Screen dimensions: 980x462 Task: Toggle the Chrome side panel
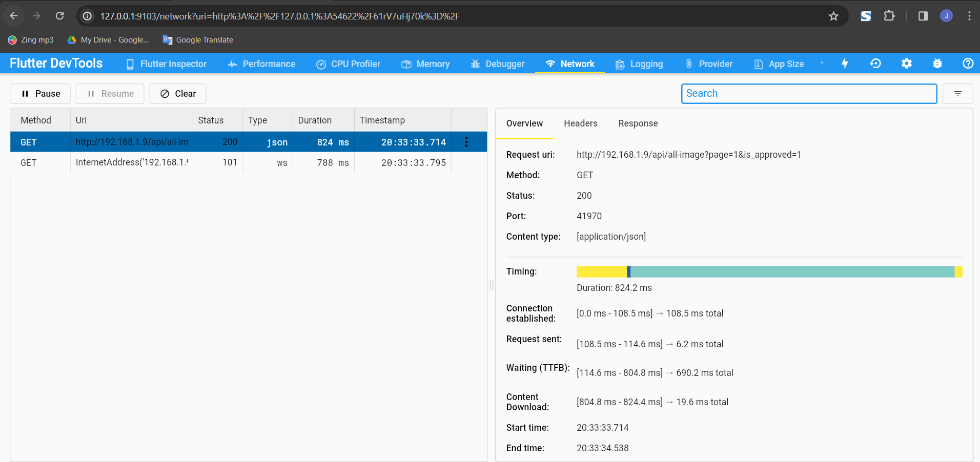tap(923, 16)
